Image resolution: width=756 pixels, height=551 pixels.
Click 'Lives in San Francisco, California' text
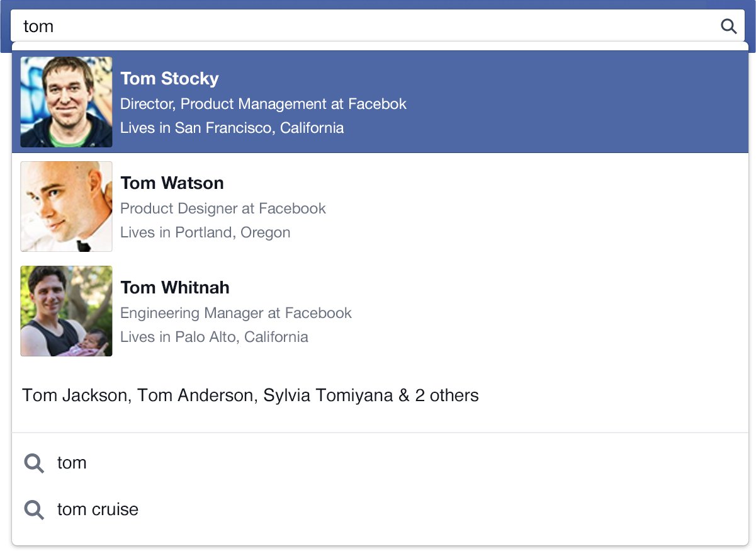pos(232,128)
